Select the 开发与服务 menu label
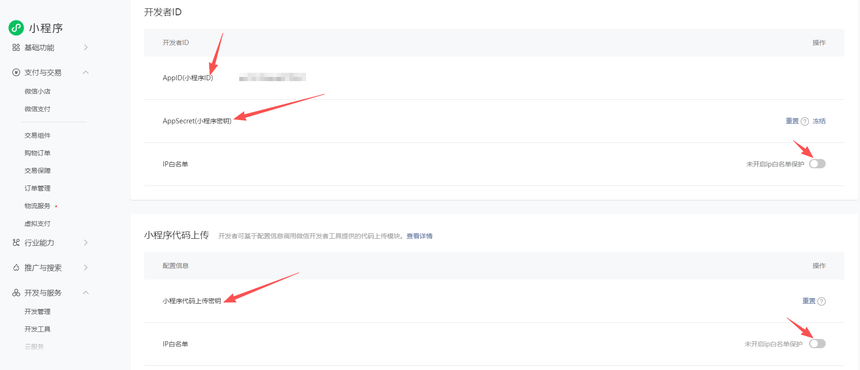The width and height of the screenshot is (860, 370). tap(43, 293)
